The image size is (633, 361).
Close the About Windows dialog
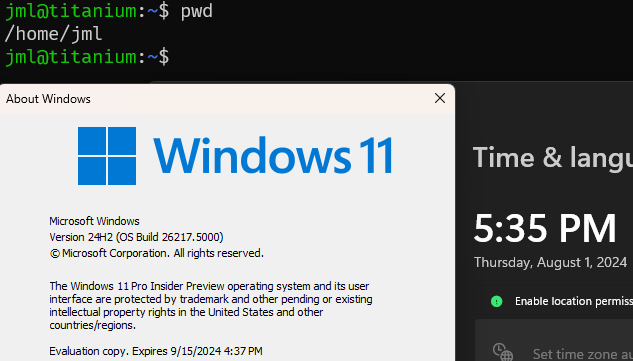440,98
